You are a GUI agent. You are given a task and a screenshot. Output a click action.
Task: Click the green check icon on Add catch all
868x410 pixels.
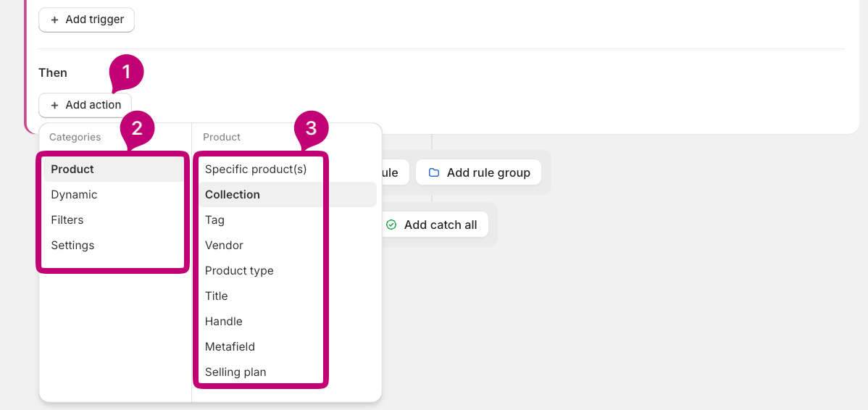point(391,225)
